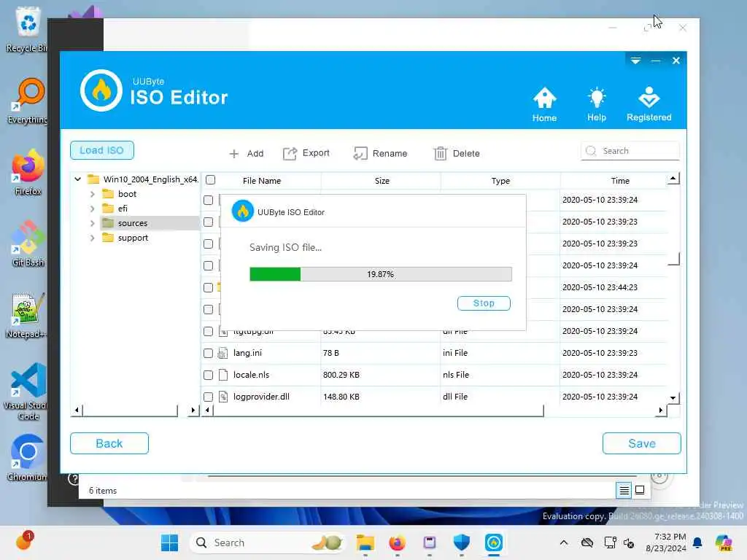Click the plus icon beside Add
The height and width of the screenshot is (560, 747).
[234, 154]
